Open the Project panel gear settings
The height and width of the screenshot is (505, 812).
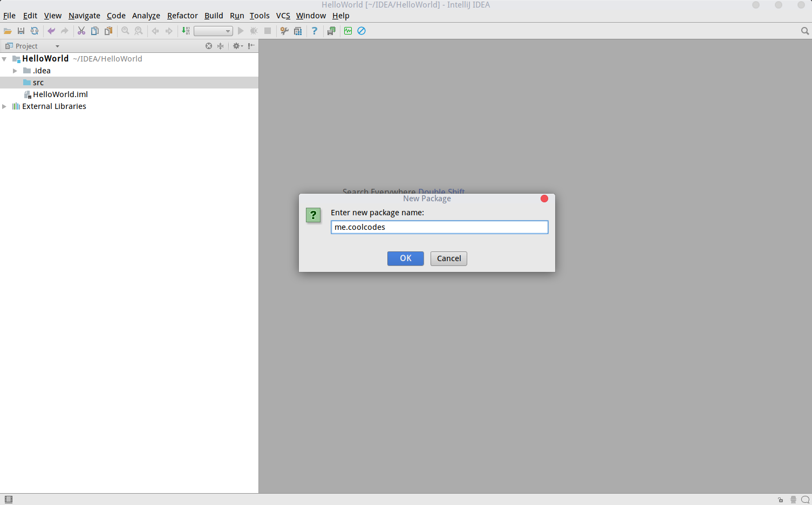click(x=237, y=46)
